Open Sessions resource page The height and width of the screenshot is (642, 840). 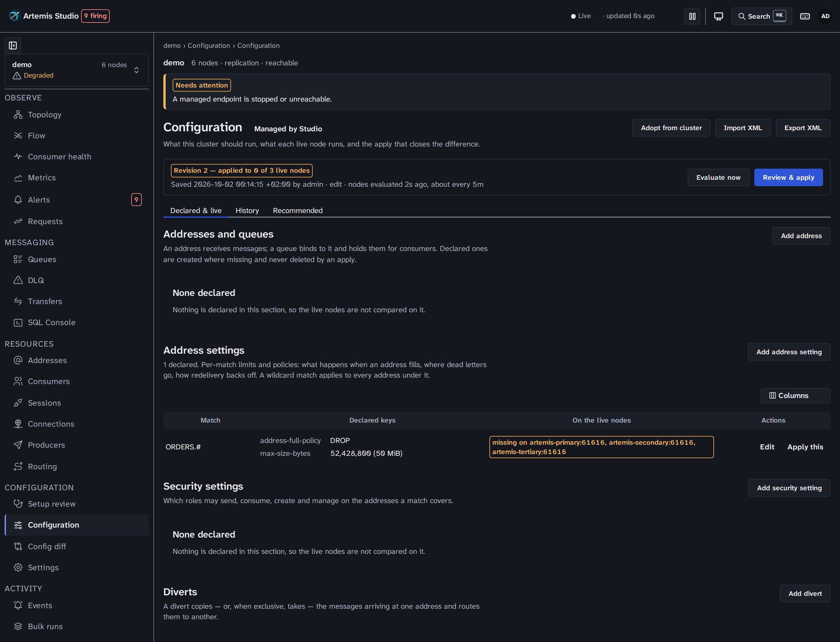click(76, 403)
